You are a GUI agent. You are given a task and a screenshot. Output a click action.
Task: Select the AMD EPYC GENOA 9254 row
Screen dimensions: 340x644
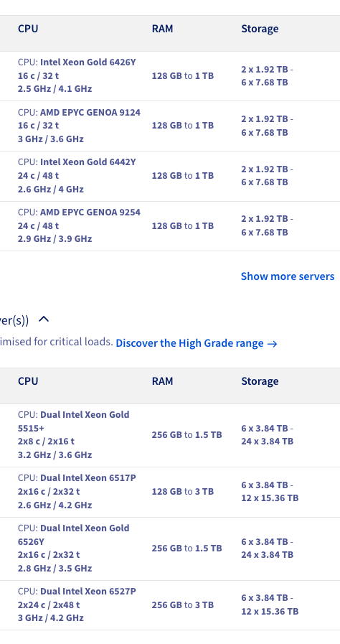pos(170,226)
